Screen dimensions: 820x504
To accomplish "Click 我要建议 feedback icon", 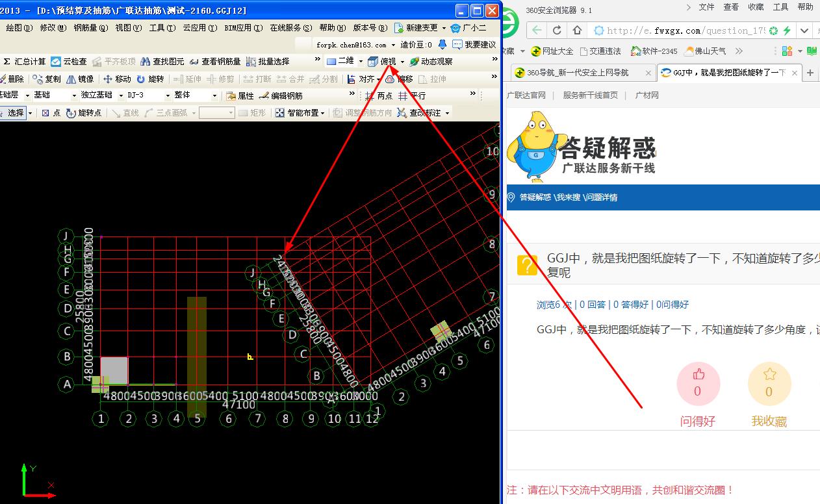I will coord(474,44).
